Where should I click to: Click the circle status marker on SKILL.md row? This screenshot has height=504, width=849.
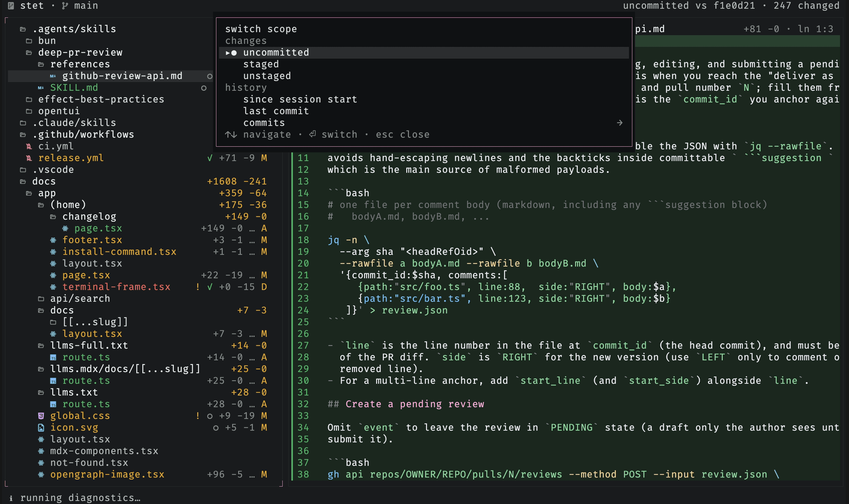(204, 88)
